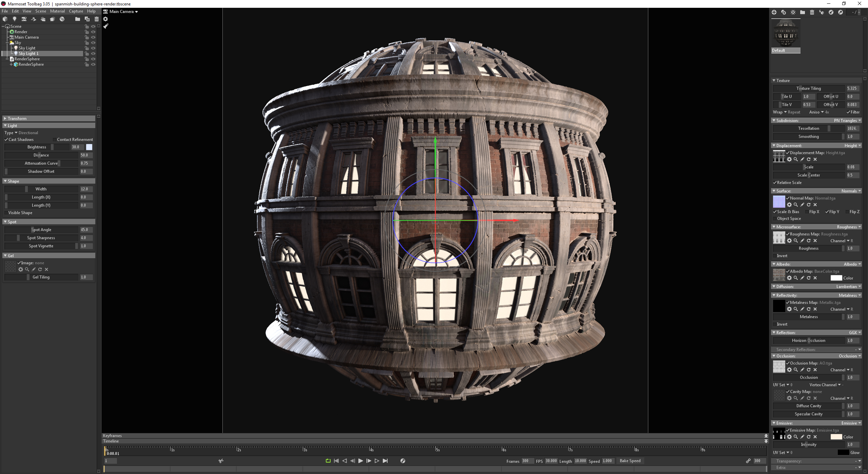Open the Edit menu

[x=15, y=11]
